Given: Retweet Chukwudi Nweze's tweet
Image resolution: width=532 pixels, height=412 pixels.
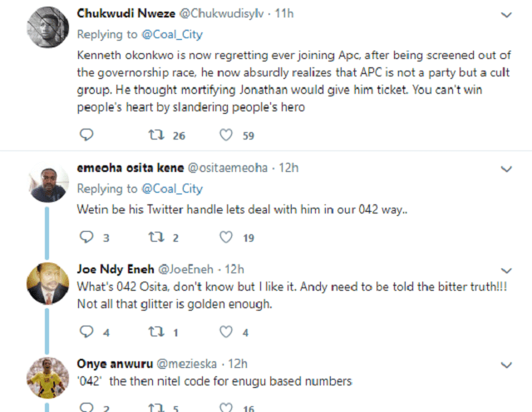Looking at the screenshot, I should coord(154,135).
